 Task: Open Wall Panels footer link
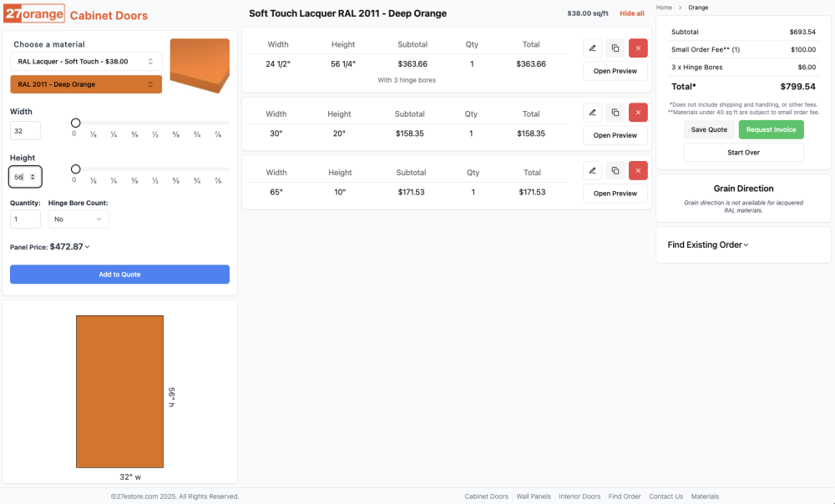[534, 496]
